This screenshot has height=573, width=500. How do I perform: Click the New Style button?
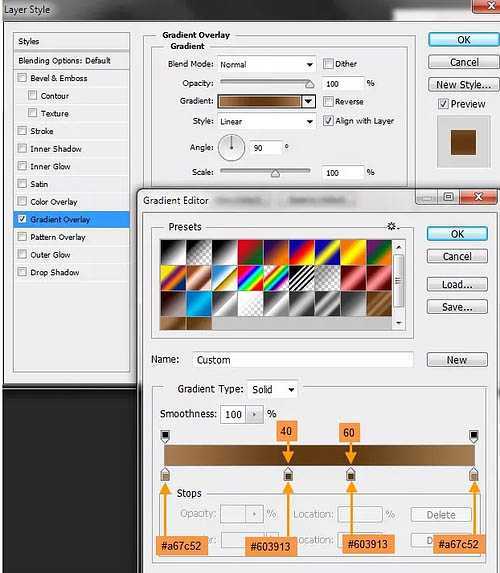(x=463, y=84)
